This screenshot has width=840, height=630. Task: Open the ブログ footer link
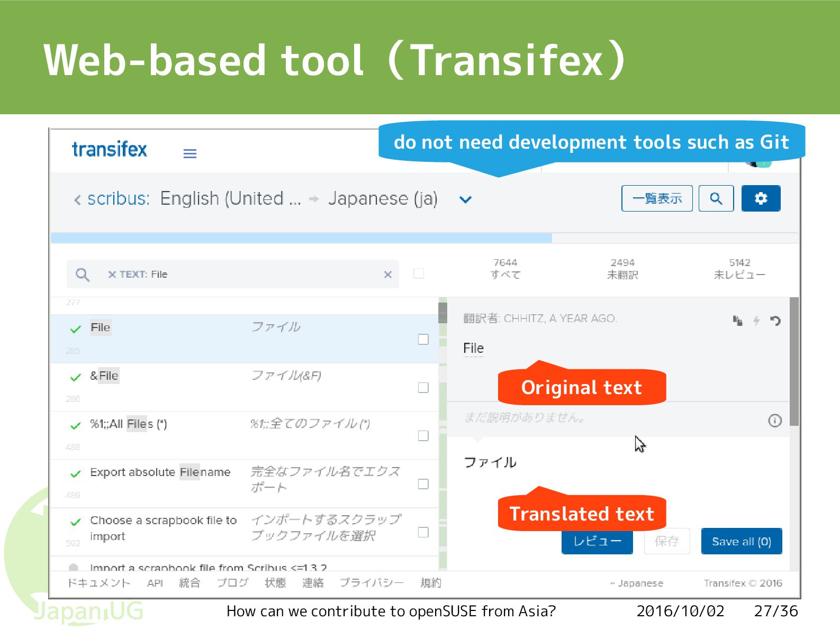click(232, 583)
